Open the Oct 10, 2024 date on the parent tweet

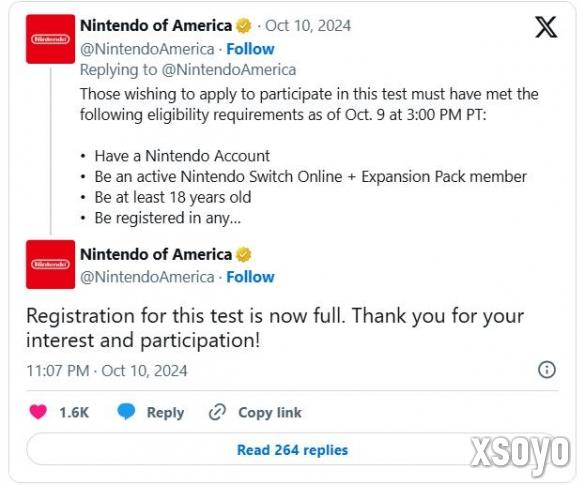(308, 26)
